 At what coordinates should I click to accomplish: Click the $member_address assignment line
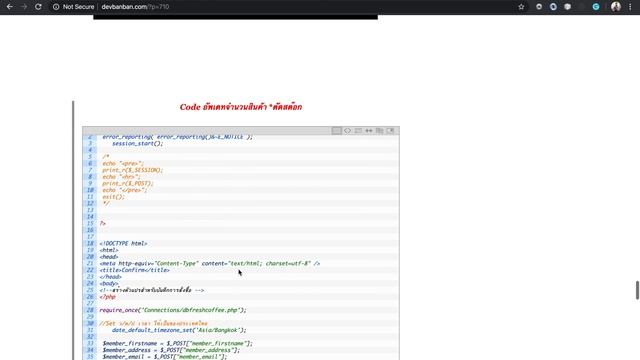(x=171, y=350)
